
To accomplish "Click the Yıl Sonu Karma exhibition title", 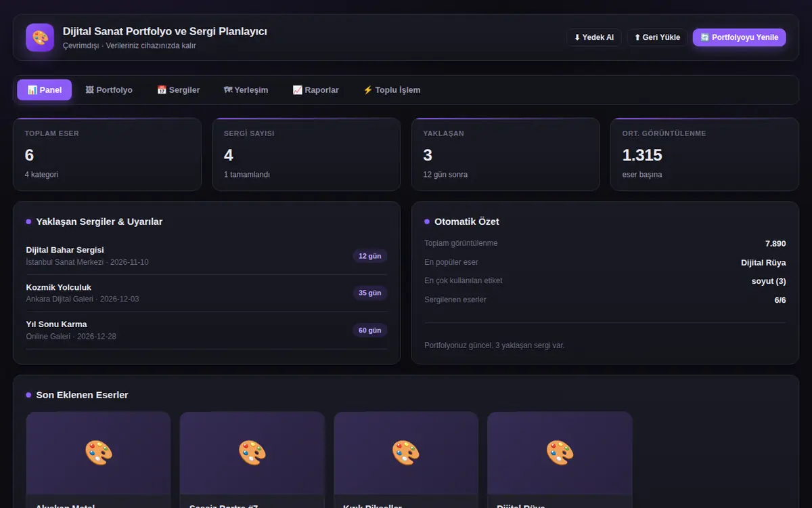I will [x=57, y=324].
